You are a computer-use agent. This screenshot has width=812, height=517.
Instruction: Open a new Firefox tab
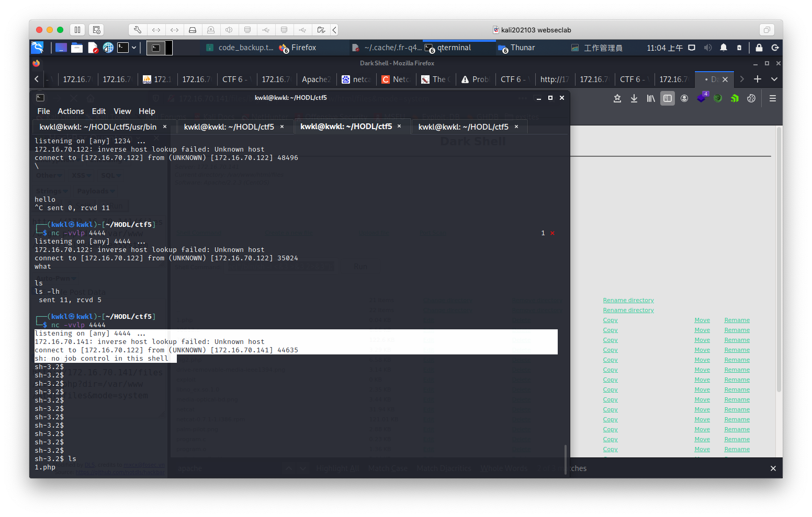click(758, 79)
